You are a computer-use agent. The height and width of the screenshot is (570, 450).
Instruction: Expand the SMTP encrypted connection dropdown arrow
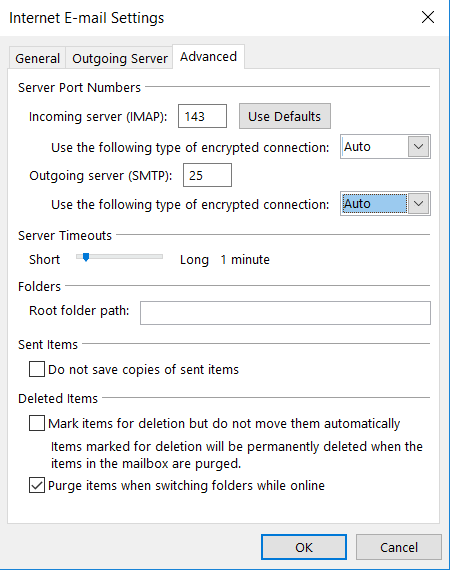click(x=418, y=204)
